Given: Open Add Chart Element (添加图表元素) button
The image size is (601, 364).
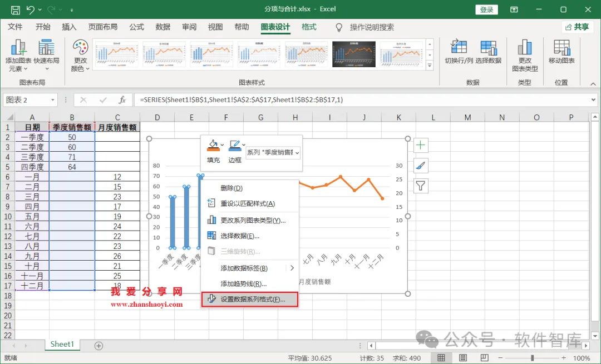Looking at the screenshot, I should pos(18,56).
